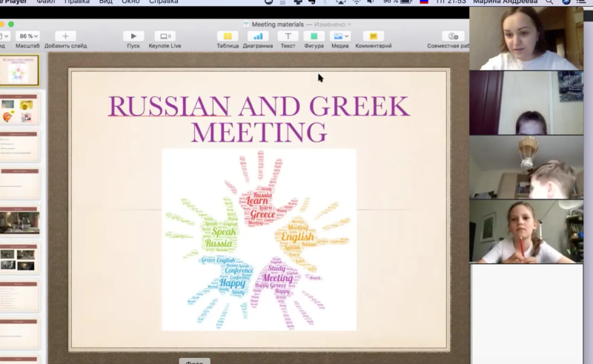Select the slide thumbnail showing a room photo

click(x=19, y=221)
